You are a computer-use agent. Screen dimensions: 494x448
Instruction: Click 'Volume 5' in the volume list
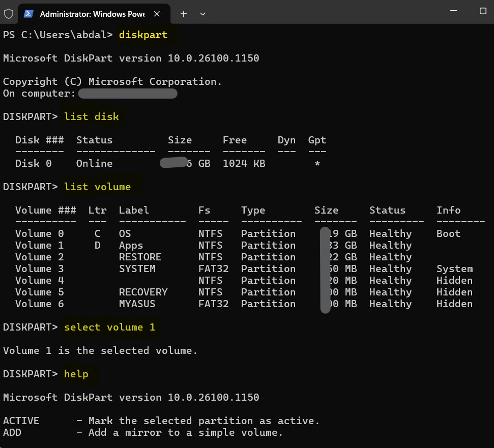coord(39,292)
